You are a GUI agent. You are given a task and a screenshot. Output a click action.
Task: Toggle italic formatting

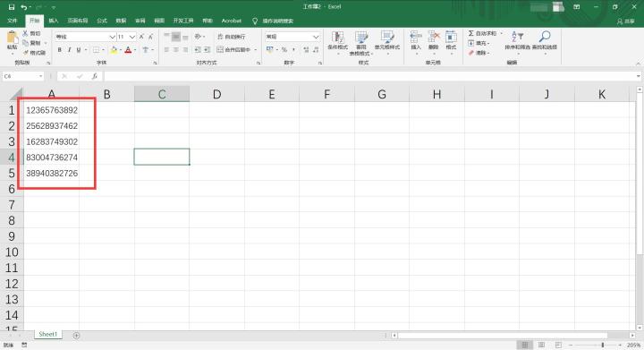tap(69, 50)
